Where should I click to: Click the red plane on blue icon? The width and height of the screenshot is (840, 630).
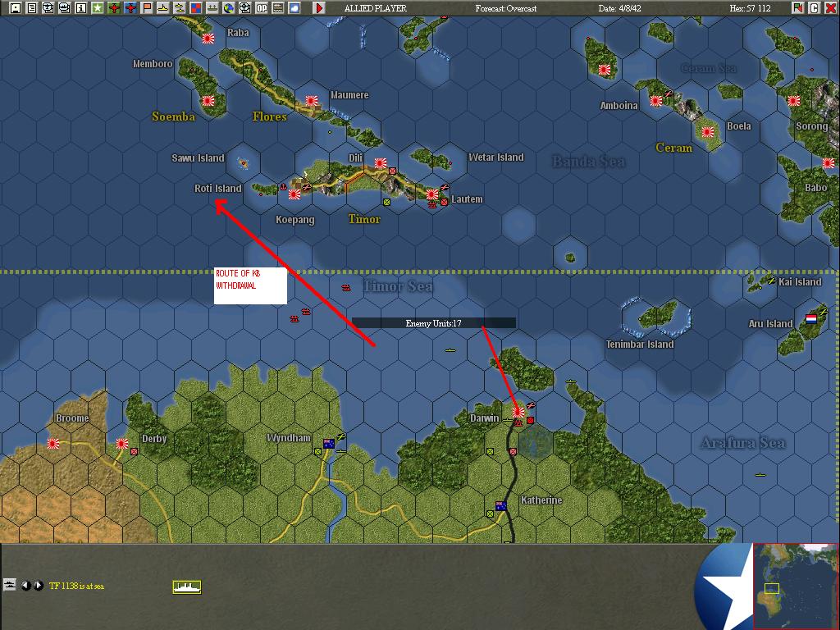tap(130, 8)
